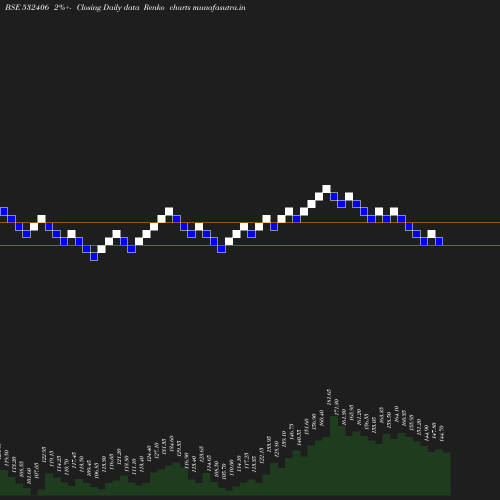
Task: Click the 146.75 price label
Action: [x=291, y=432]
